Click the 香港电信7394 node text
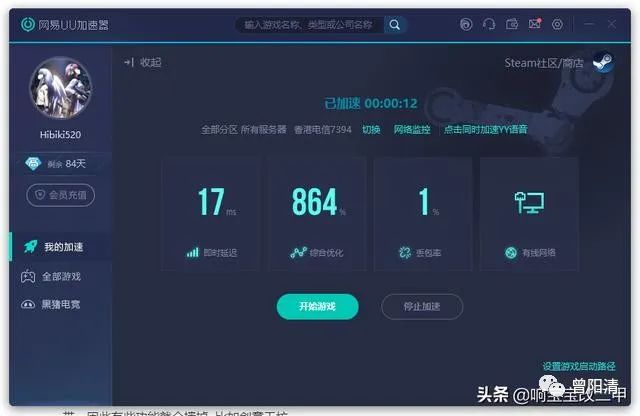 (322, 130)
